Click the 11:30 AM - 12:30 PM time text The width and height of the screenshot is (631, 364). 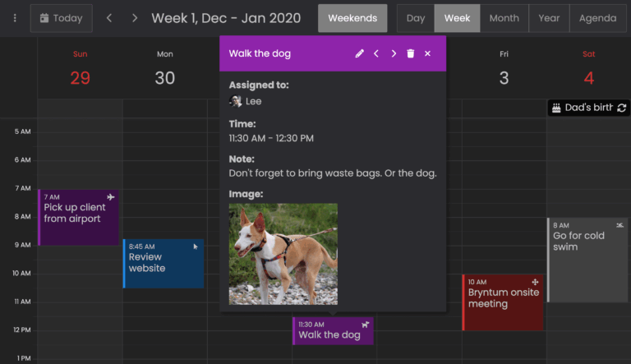[271, 139]
